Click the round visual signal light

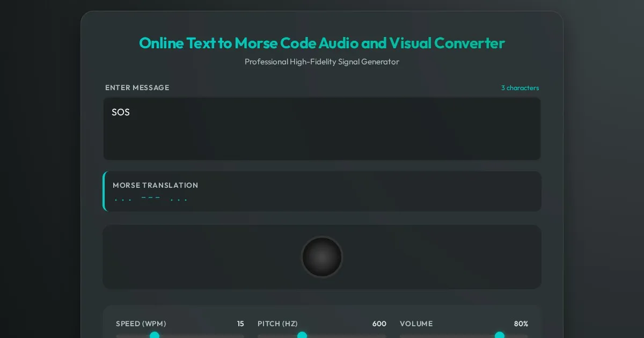pos(322,257)
